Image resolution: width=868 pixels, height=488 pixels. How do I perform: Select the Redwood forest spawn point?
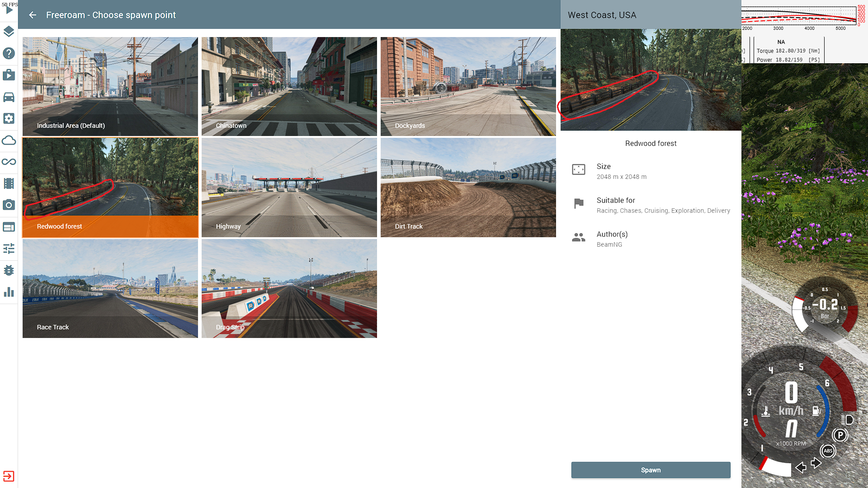[110, 188]
